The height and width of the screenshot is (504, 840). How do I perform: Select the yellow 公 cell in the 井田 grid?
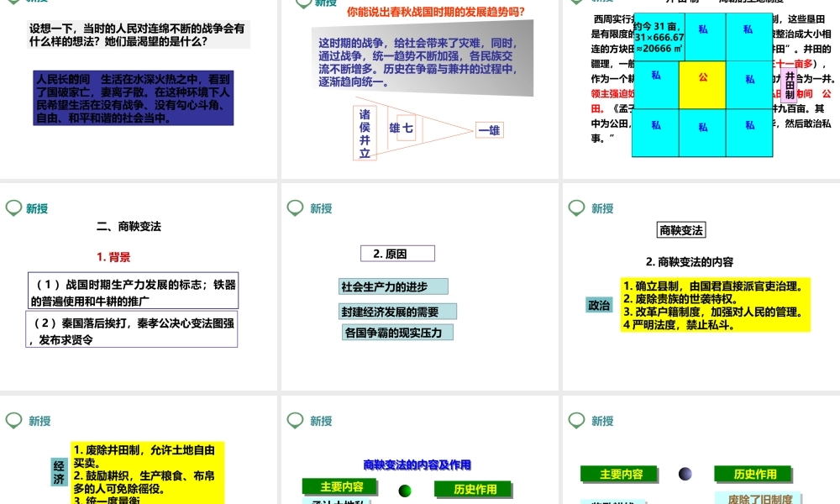702,85
